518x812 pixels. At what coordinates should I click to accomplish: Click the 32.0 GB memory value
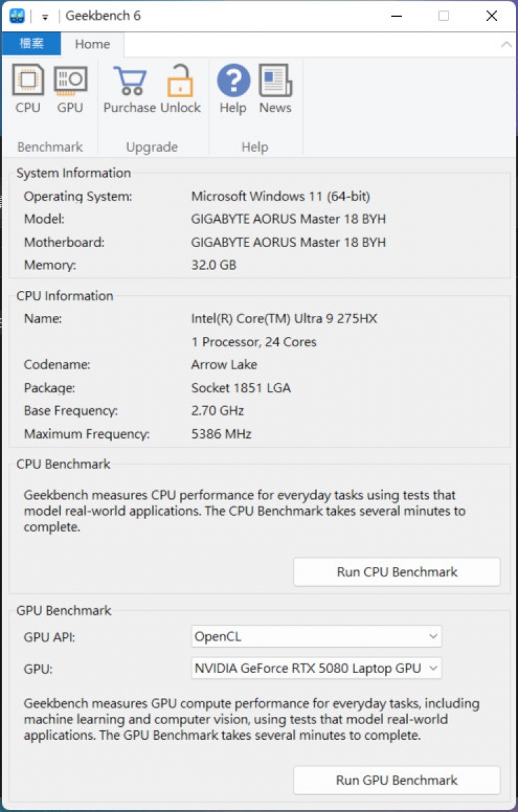(x=214, y=265)
